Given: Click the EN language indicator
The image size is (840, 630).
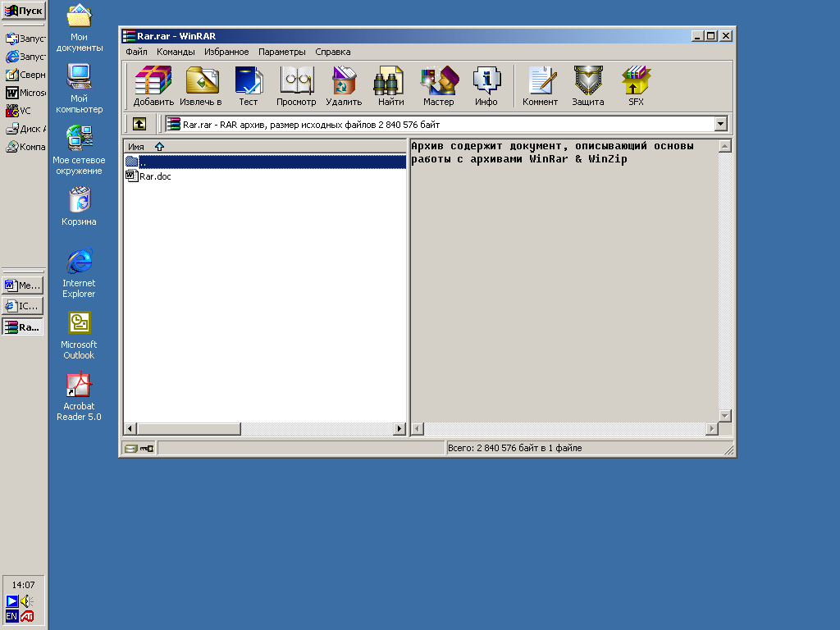Looking at the screenshot, I should pyautogui.click(x=11, y=616).
